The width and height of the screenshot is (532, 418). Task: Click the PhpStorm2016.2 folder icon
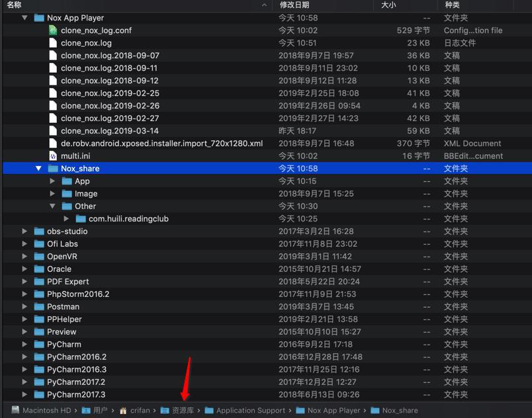coord(39,294)
